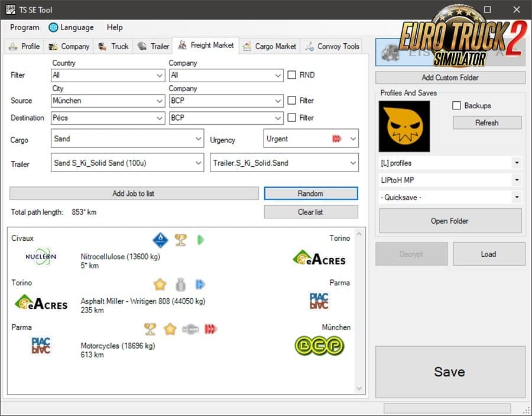The width and height of the screenshot is (532, 416).
Task: Click the globe icon next to Language
Action: [53, 27]
